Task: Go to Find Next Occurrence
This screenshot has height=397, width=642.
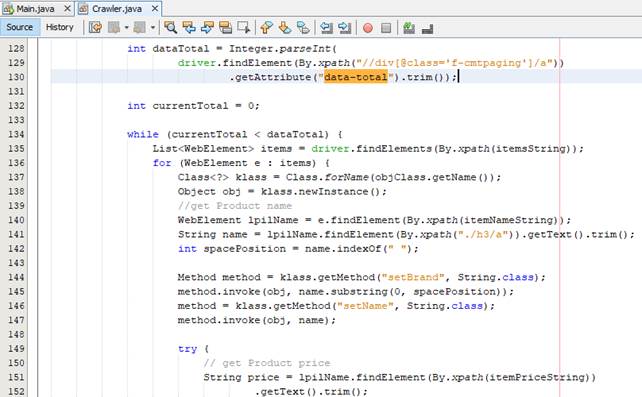Action: [207, 27]
